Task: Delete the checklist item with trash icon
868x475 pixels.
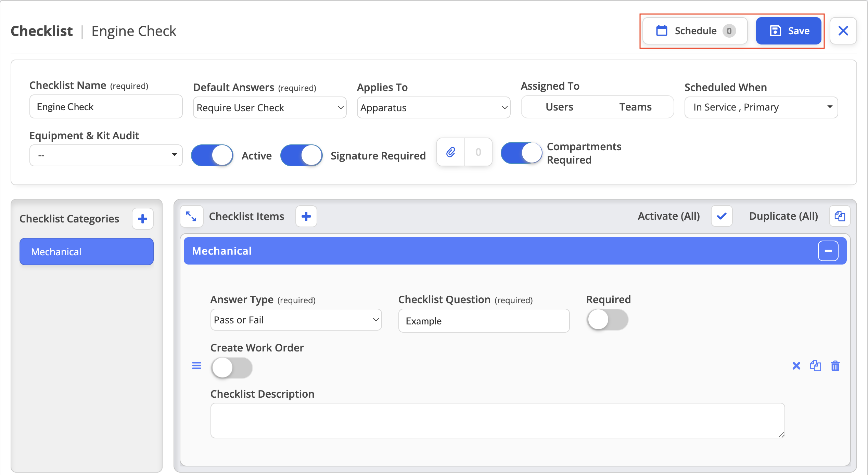Action: point(835,366)
